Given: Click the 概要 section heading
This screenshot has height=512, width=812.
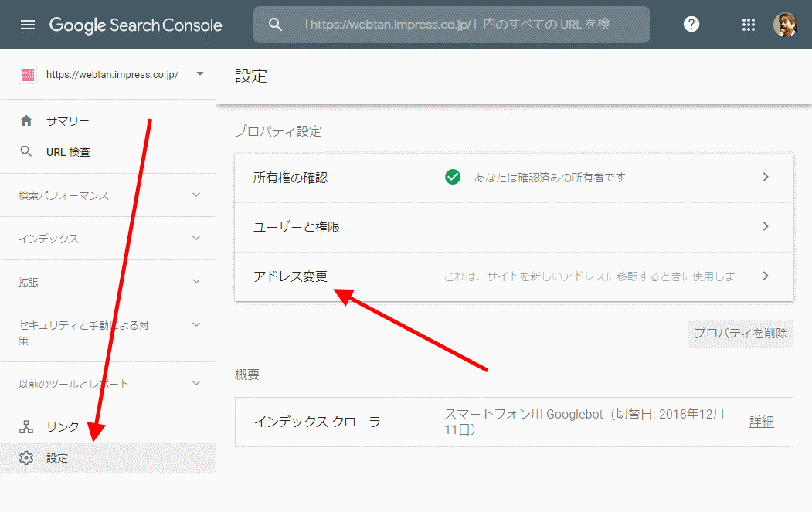Looking at the screenshot, I should (247, 375).
